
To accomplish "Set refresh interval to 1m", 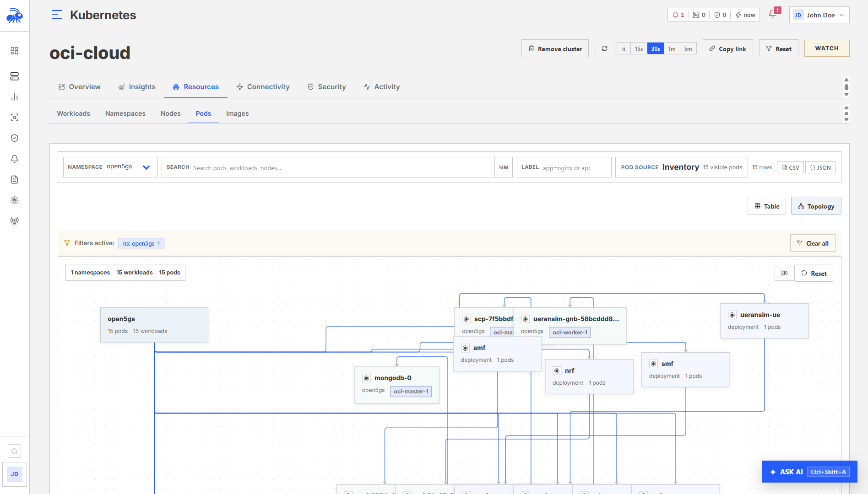I will [x=672, y=48].
